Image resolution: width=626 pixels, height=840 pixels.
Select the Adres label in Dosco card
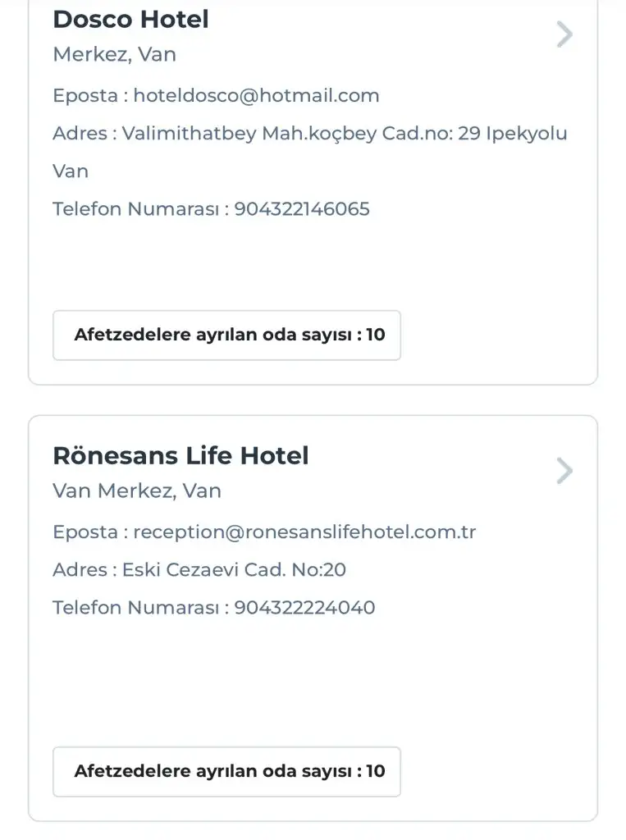pyautogui.click(x=80, y=133)
